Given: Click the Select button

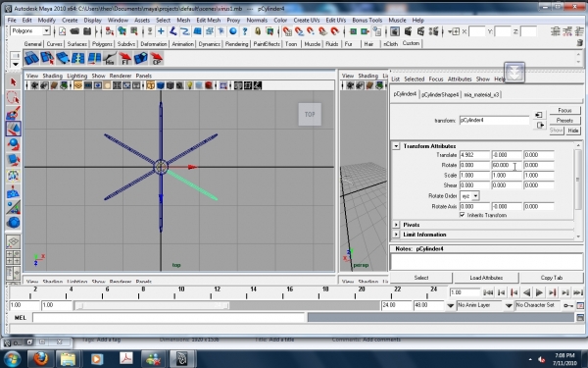Looking at the screenshot, I should [421, 278].
